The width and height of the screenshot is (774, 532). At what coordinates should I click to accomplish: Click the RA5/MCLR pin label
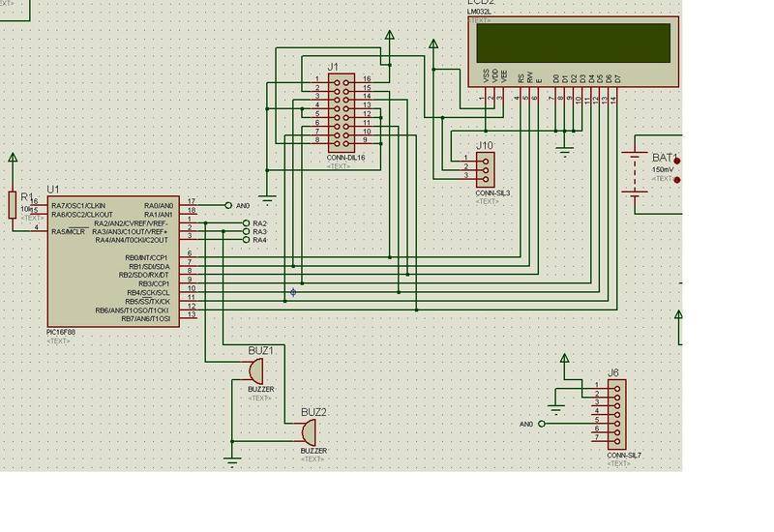point(68,231)
